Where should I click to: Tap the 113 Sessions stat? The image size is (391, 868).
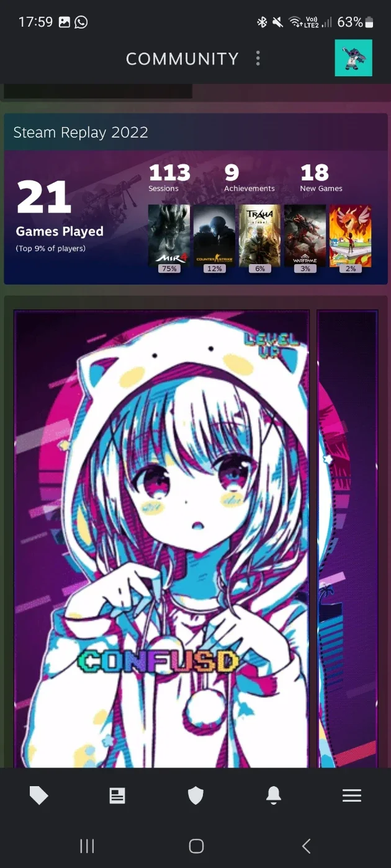pos(169,177)
